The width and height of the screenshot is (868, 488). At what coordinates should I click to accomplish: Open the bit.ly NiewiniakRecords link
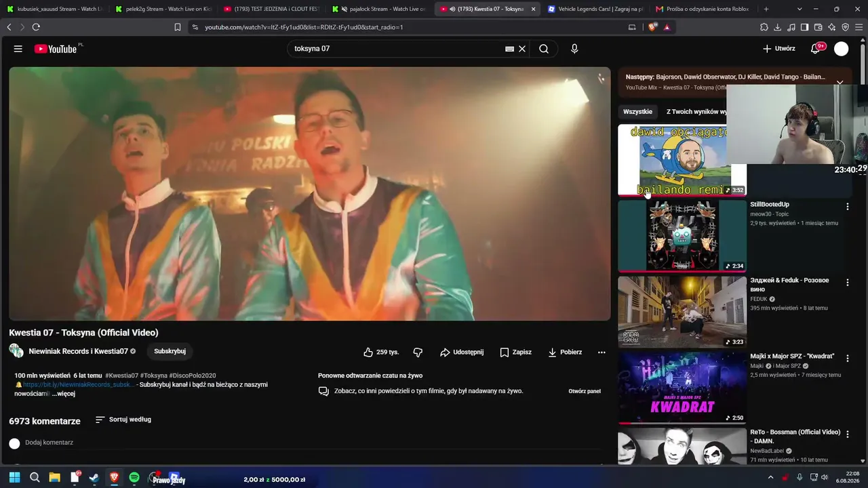point(79,385)
